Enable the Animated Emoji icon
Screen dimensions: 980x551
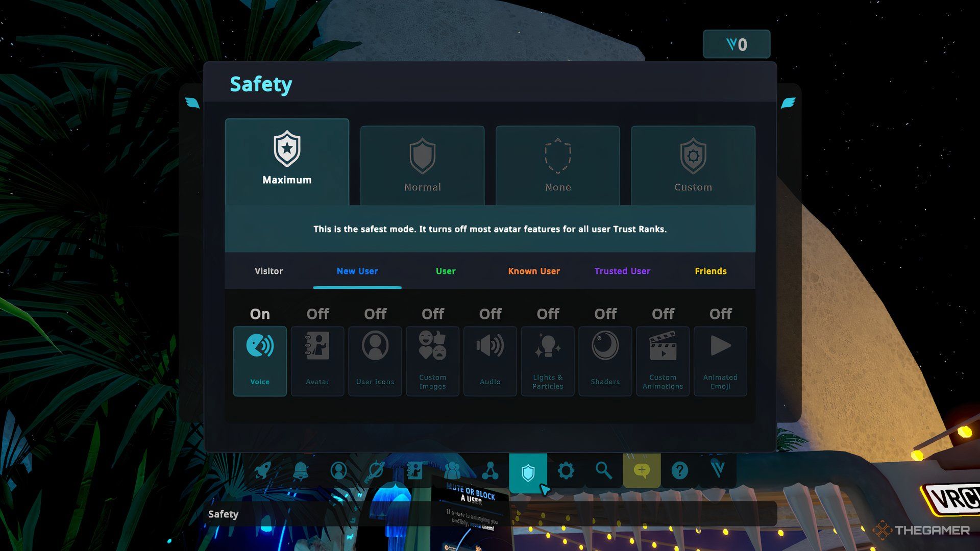coord(720,360)
